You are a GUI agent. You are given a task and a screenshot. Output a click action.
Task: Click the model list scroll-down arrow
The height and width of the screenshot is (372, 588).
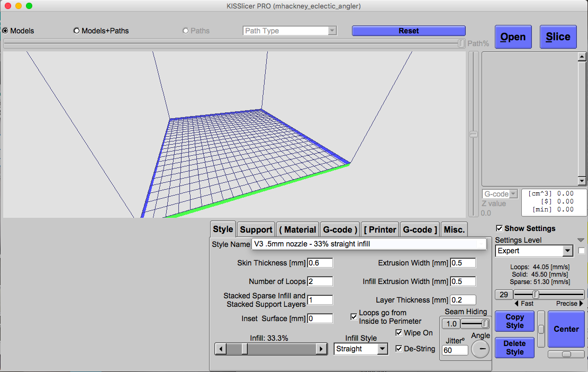[582, 181]
